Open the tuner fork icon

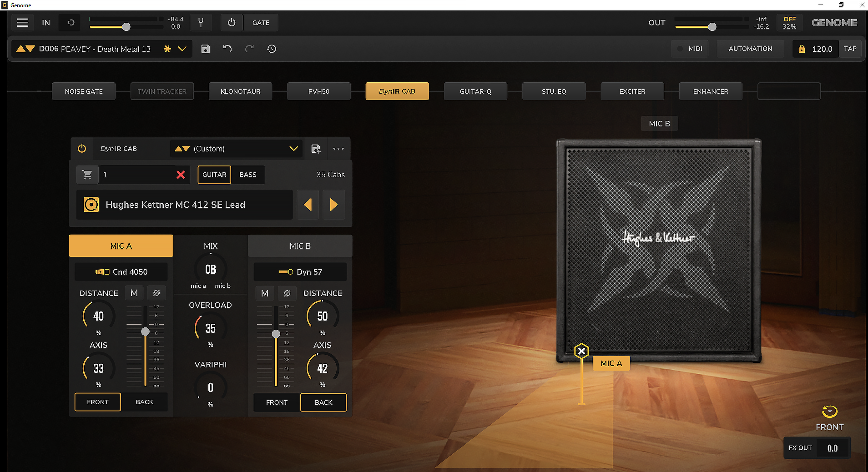201,23
